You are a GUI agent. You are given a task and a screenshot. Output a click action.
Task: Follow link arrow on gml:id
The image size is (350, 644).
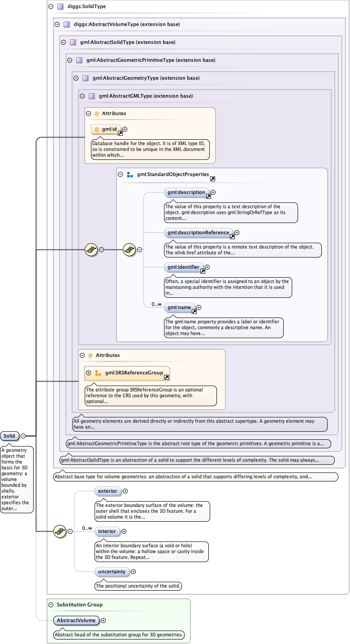pos(120,133)
